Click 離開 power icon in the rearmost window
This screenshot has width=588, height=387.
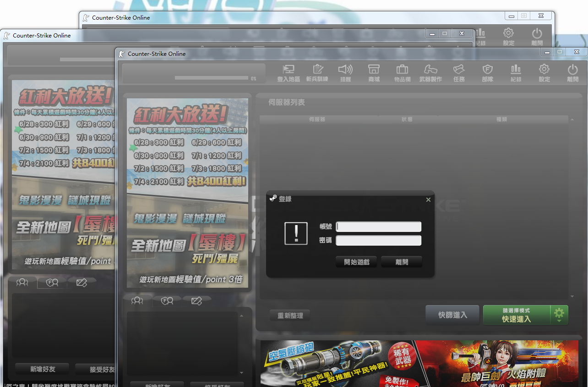tap(537, 37)
